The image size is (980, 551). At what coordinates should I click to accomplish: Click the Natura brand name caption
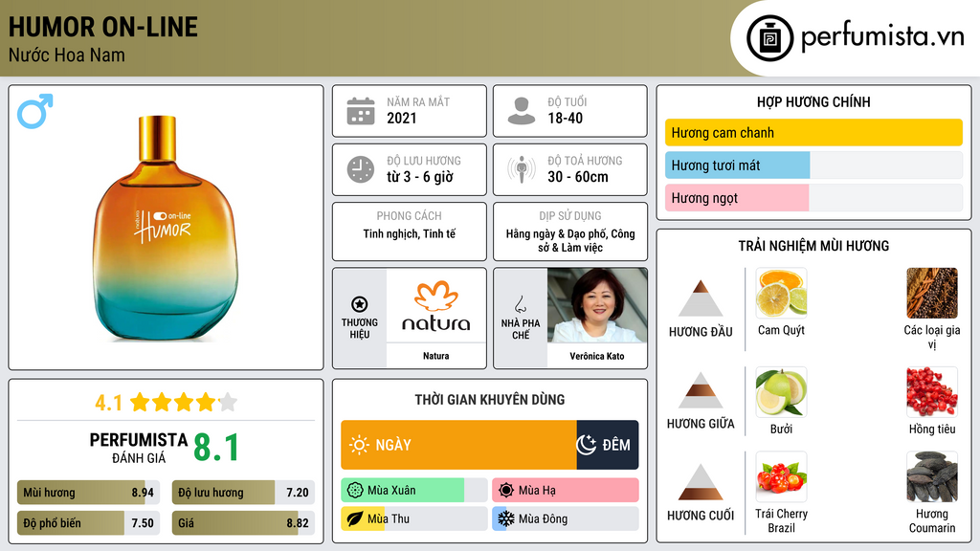435,356
